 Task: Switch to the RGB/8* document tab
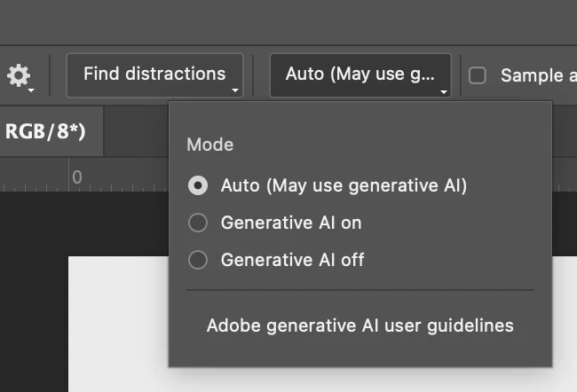(51, 131)
